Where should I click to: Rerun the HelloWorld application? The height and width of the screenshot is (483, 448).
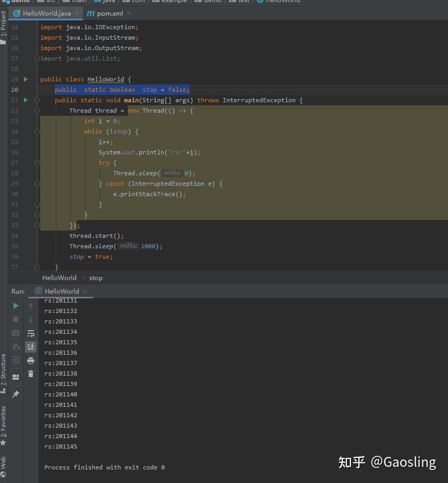[x=16, y=306]
